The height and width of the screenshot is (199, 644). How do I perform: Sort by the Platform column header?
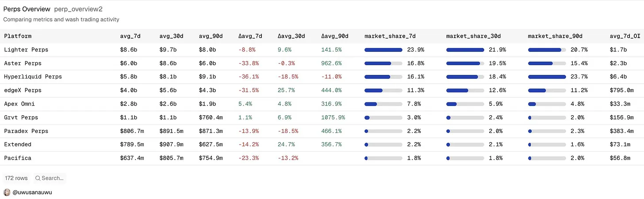[x=18, y=36]
